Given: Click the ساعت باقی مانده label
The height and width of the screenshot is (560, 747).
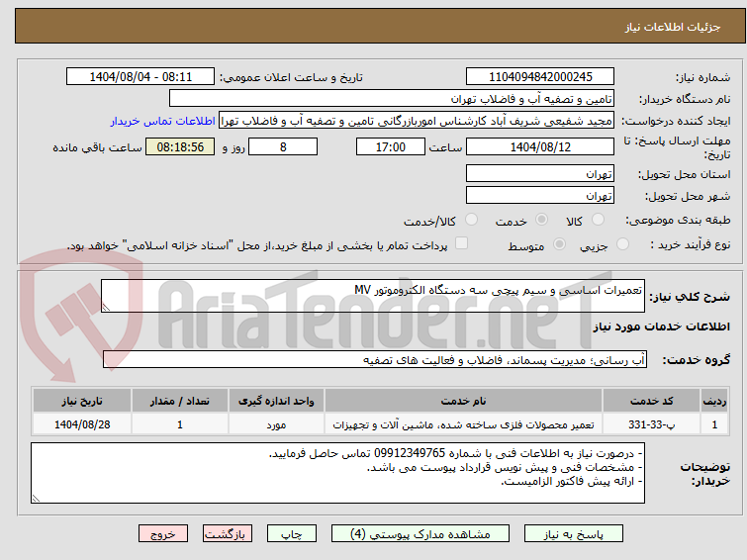Looking at the screenshot, I should (97, 147).
